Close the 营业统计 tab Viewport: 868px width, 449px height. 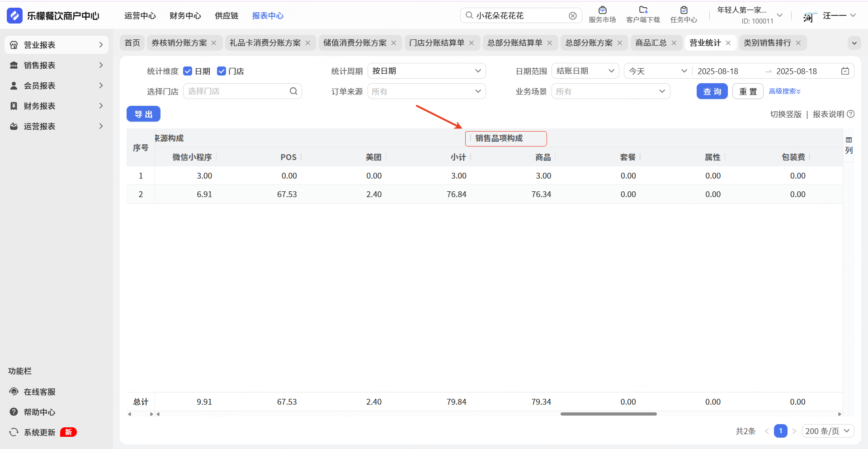[728, 43]
